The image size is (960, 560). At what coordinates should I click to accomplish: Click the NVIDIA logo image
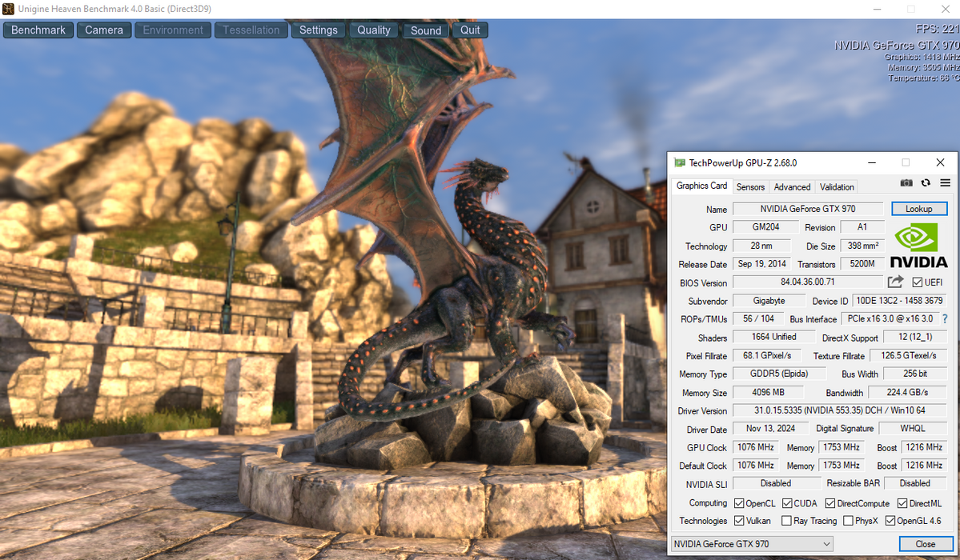pyautogui.click(x=918, y=246)
